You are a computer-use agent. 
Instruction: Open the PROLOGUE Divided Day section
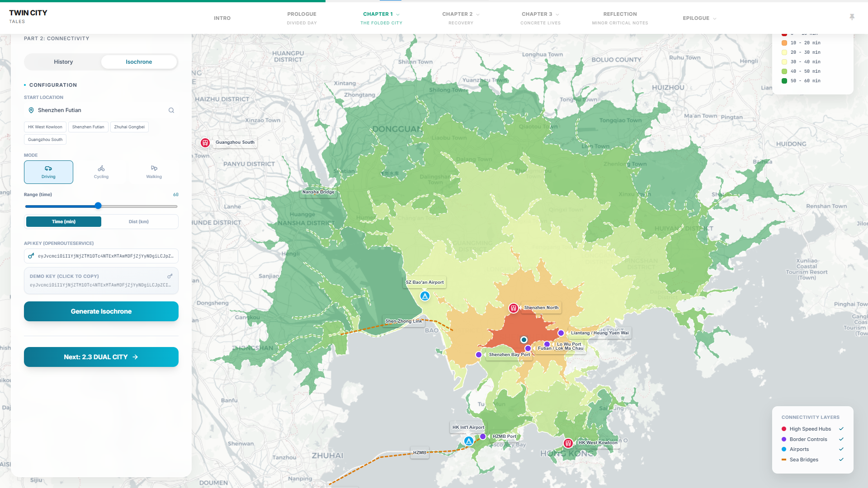click(x=302, y=18)
